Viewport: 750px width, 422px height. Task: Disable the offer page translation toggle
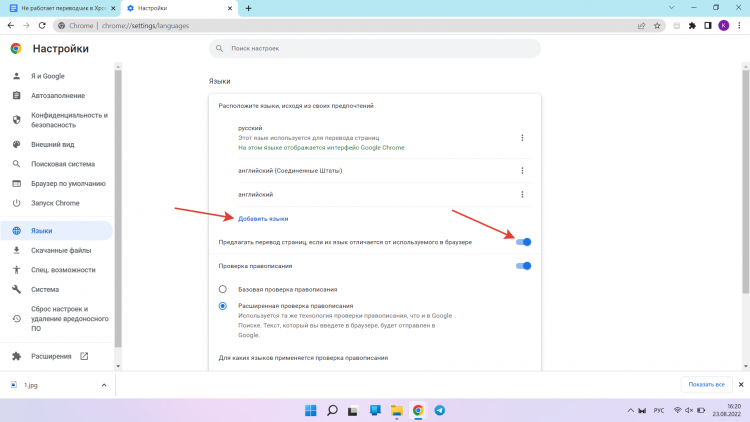[523, 242]
